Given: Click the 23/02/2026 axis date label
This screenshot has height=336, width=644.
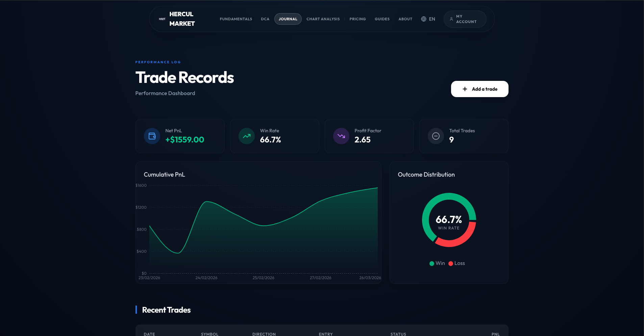Looking at the screenshot, I should click(x=149, y=278).
